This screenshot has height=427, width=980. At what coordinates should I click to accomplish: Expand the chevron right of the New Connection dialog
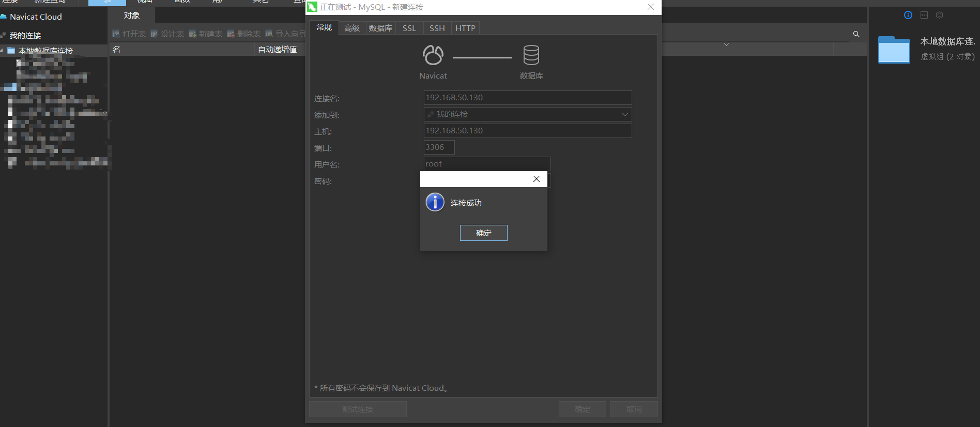tap(727, 44)
